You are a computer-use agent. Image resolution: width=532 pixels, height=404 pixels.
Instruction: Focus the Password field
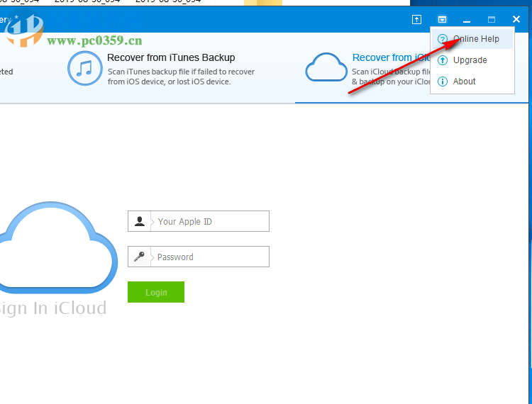pos(199,257)
